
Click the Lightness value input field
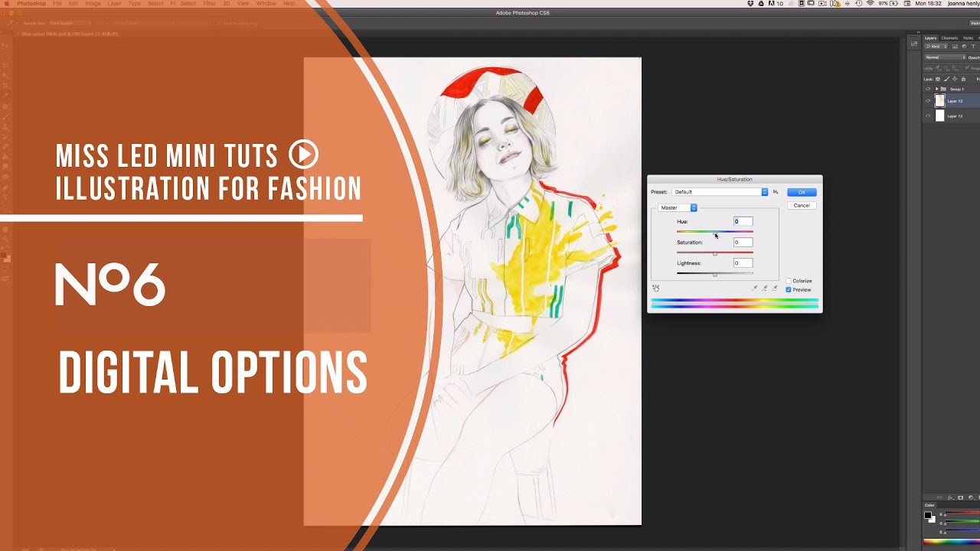point(743,262)
